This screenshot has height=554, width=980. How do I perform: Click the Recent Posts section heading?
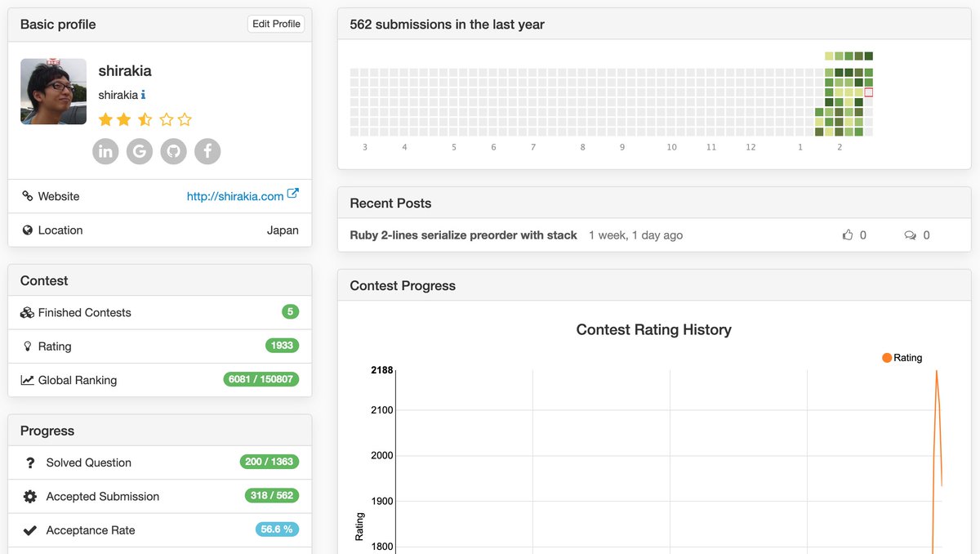(390, 203)
